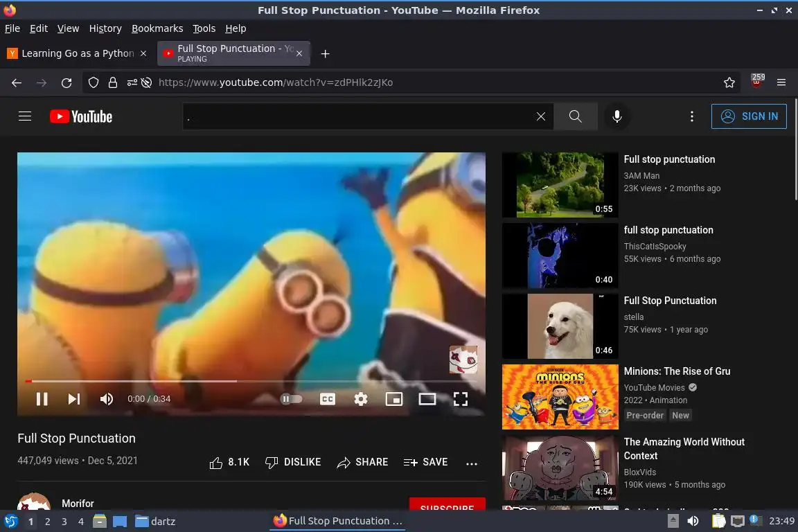
Task: Switch to workspace 2 in the taskbar
Action: coord(47,522)
